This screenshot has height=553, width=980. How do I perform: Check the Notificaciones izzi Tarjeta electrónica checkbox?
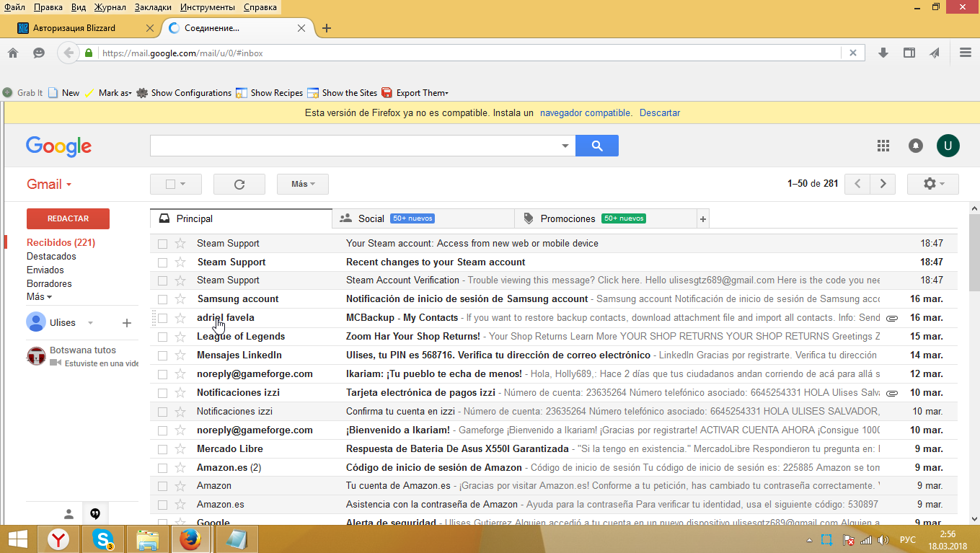tap(162, 393)
